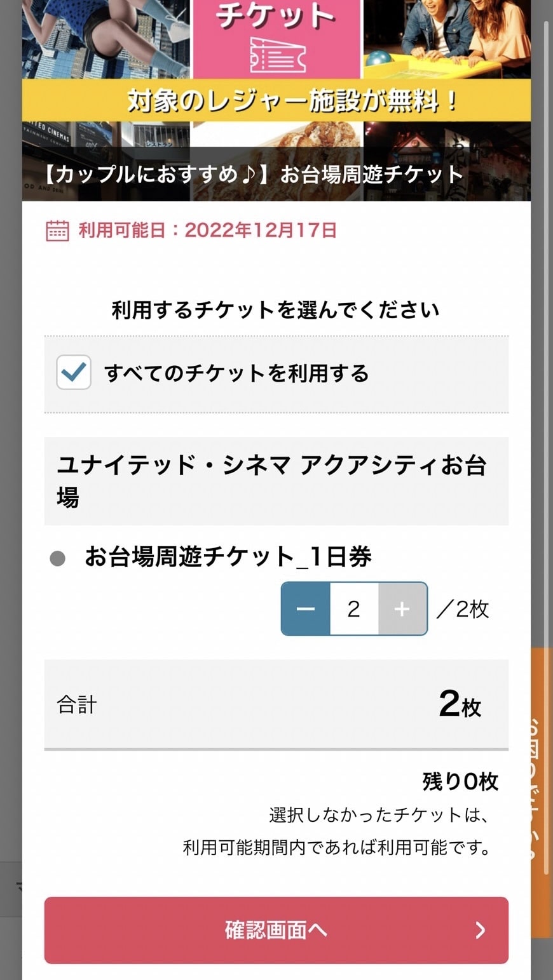The height and width of the screenshot is (980, 553).
Task: Decrease ticket count with minus button
Action: [x=306, y=609]
